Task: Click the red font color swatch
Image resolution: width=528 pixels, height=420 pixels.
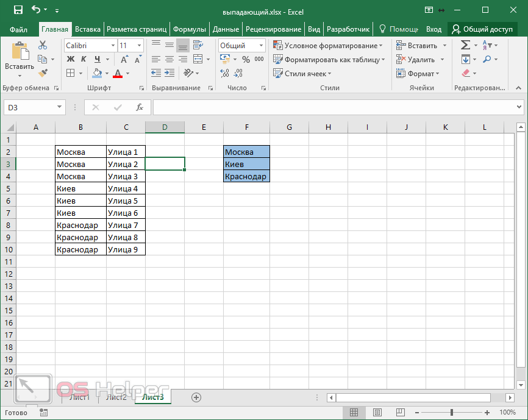Action: click(118, 74)
